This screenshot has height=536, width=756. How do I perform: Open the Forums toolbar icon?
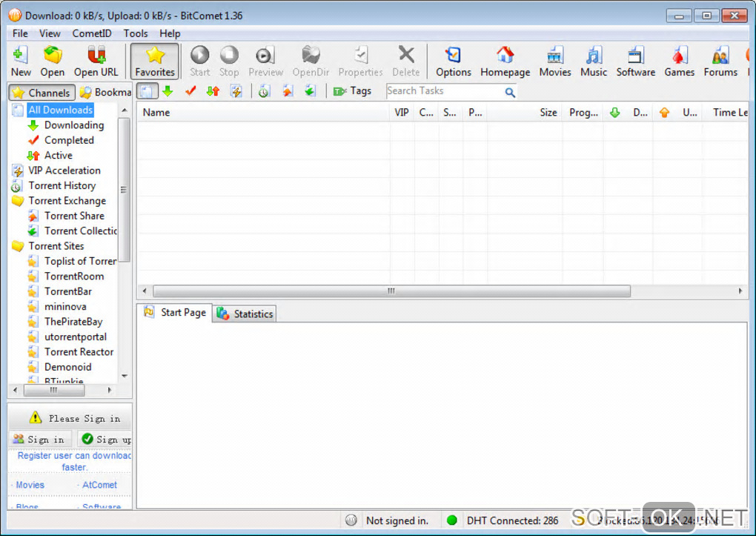pos(720,62)
